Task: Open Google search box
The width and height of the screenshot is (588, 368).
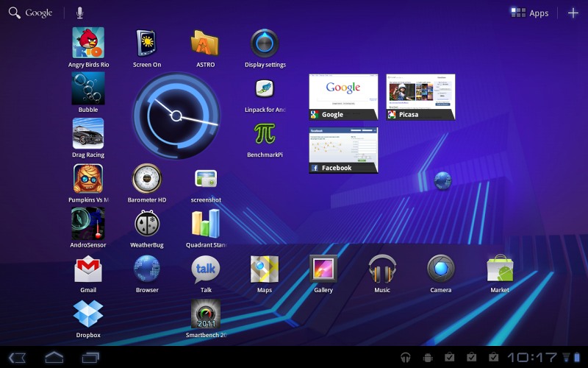Action: pyautogui.click(x=30, y=13)
